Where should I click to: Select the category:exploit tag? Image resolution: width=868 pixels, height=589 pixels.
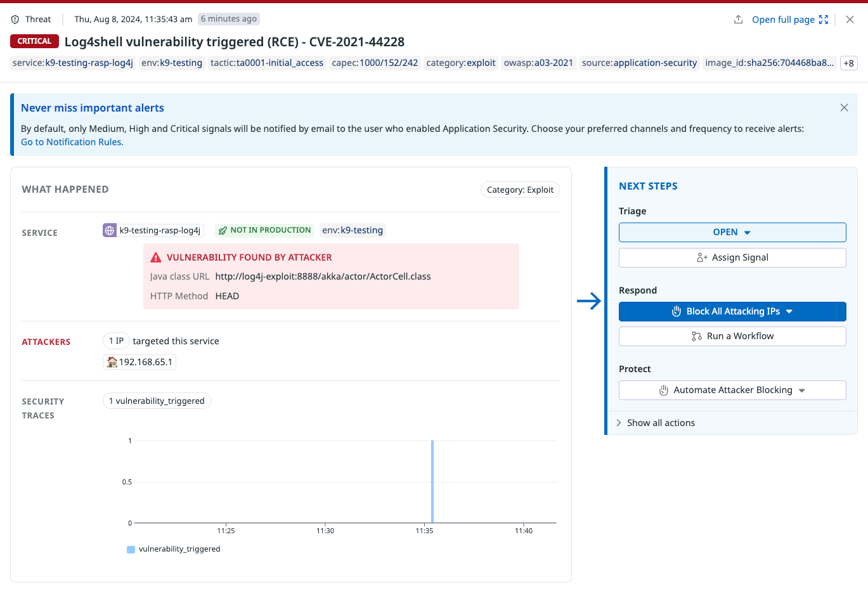click(460, 63)
